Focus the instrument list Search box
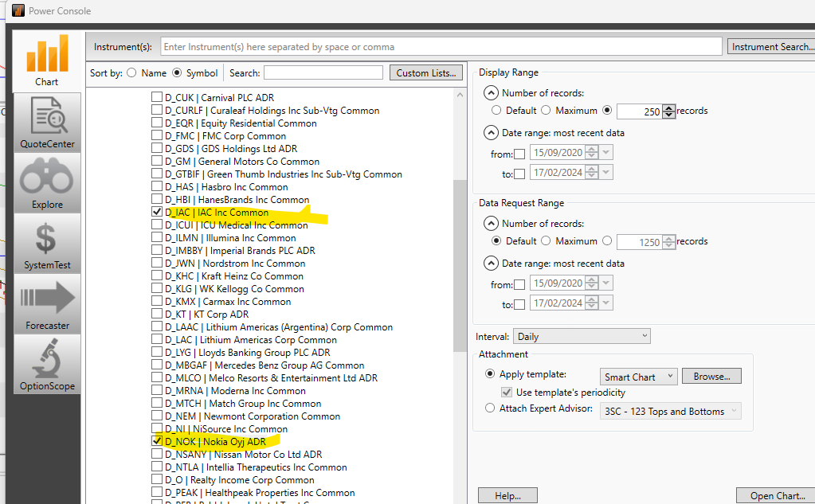Viewport: 815px width, 504px height. pyautogui.click(x=323, y=72)
